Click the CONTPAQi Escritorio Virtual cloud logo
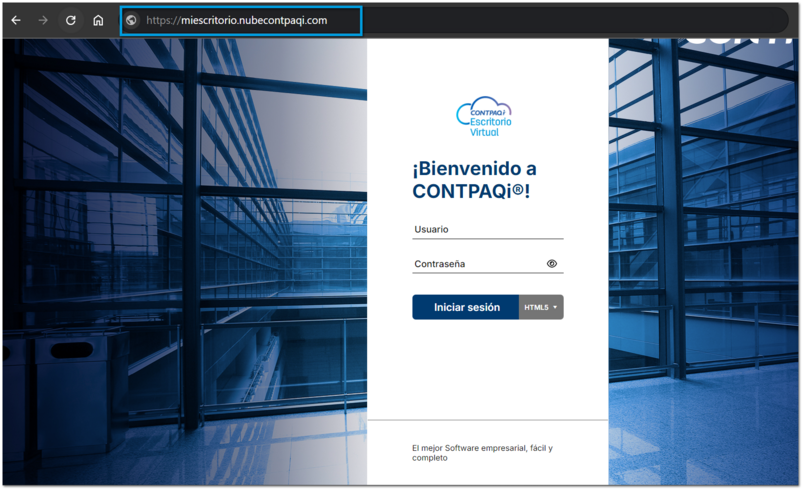Screen dimensions: 803x490 [484, 116]
